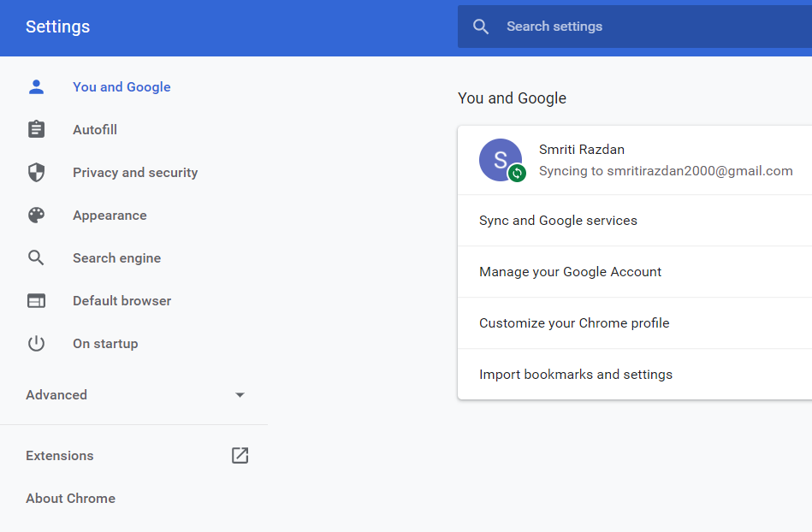This screenshot has width=812, height=532.
Task: Click the search icon in the settings bar
Action: click(481, 27)
